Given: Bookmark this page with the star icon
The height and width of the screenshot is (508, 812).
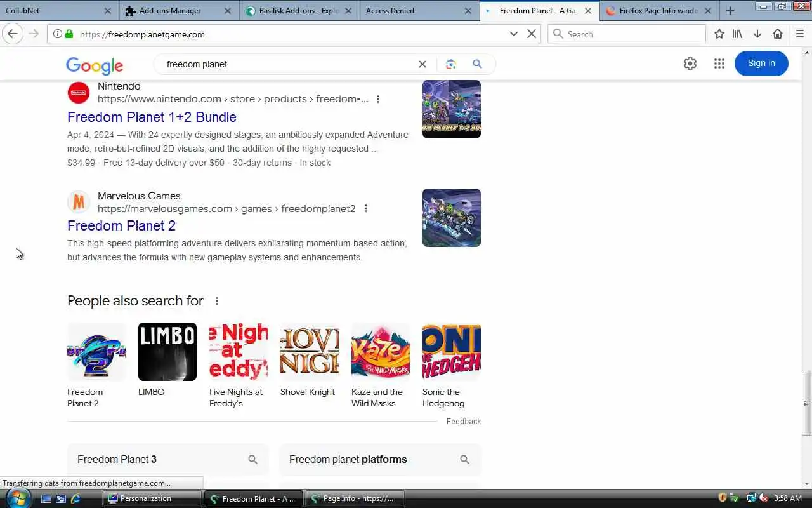Looking at the screenshot, I should point(719,34).
